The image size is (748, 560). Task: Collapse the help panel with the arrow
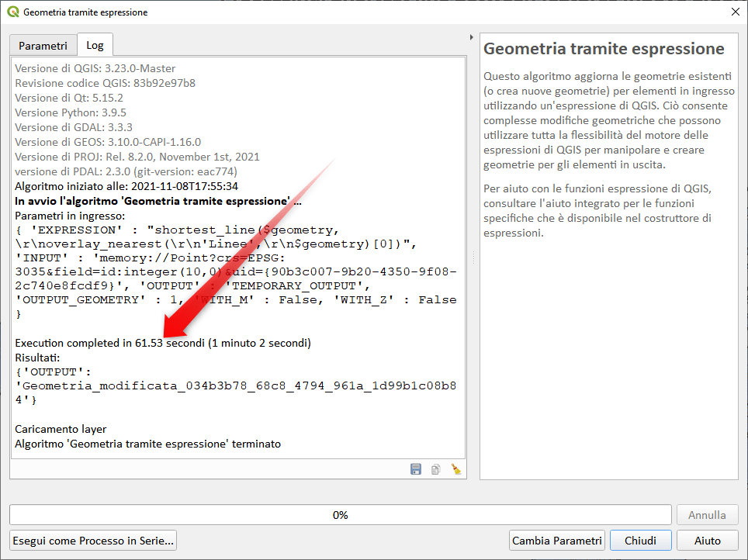pos(472,37)
